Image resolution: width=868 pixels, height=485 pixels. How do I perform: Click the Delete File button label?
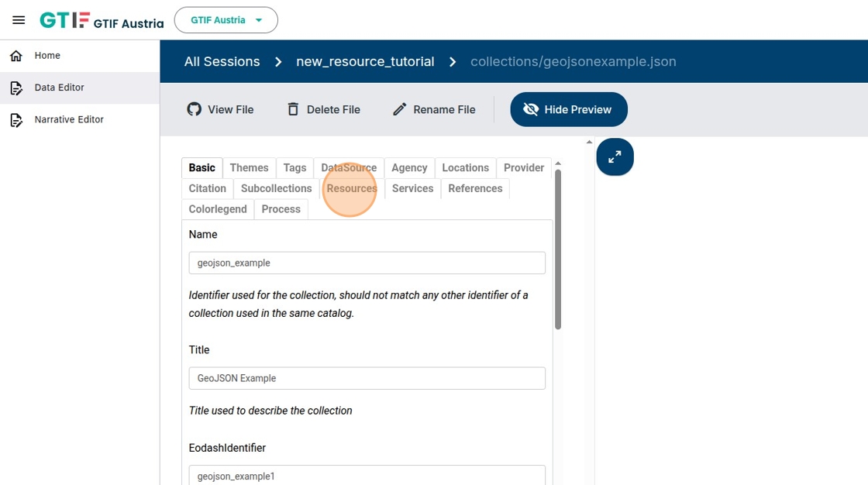pos(333,109)
